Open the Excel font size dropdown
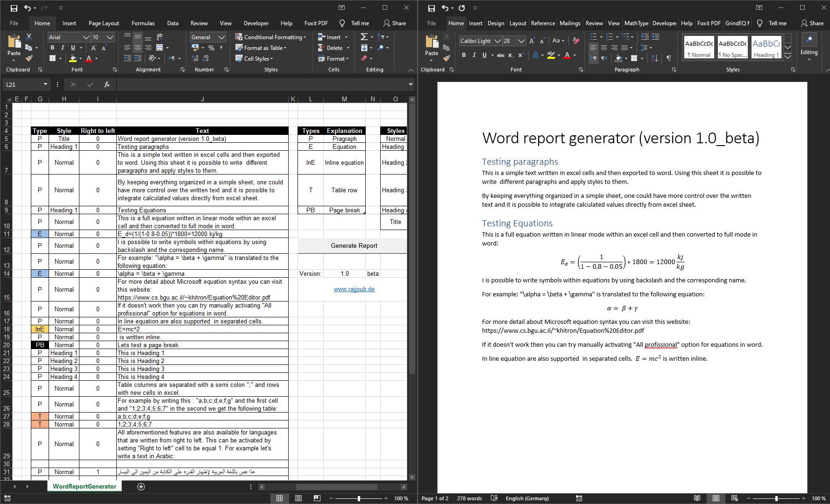830x504 pixels. (109, 37)
